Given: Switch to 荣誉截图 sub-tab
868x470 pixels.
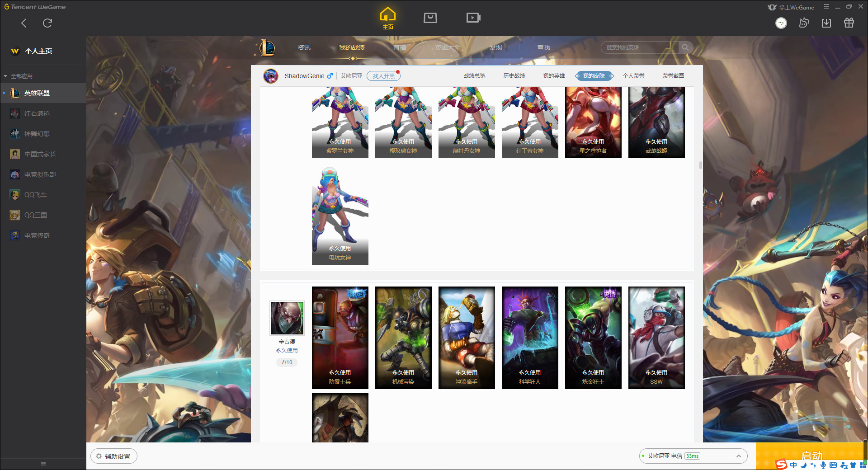Looking at the screenshot, I should point(673,76).
